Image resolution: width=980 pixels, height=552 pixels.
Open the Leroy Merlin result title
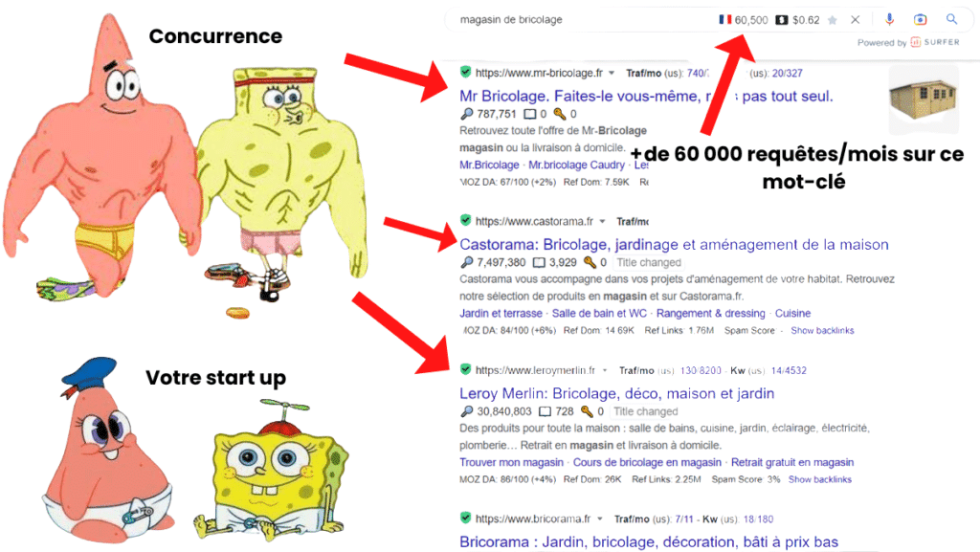pyautogui.click(x=617, y=393)
